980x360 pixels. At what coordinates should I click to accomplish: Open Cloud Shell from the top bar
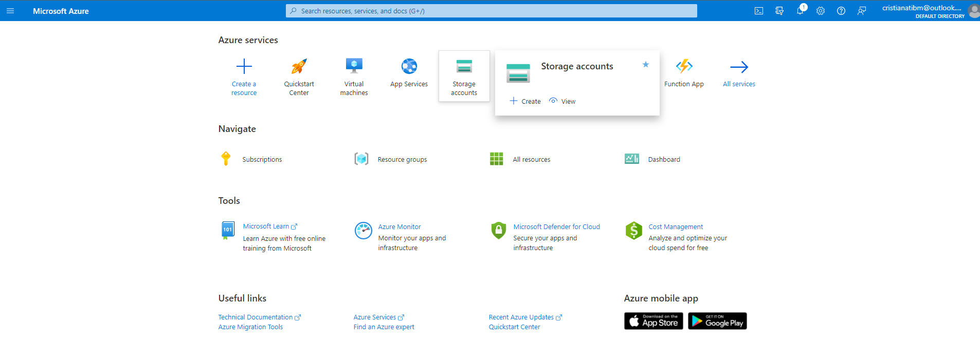click(758, 11)
